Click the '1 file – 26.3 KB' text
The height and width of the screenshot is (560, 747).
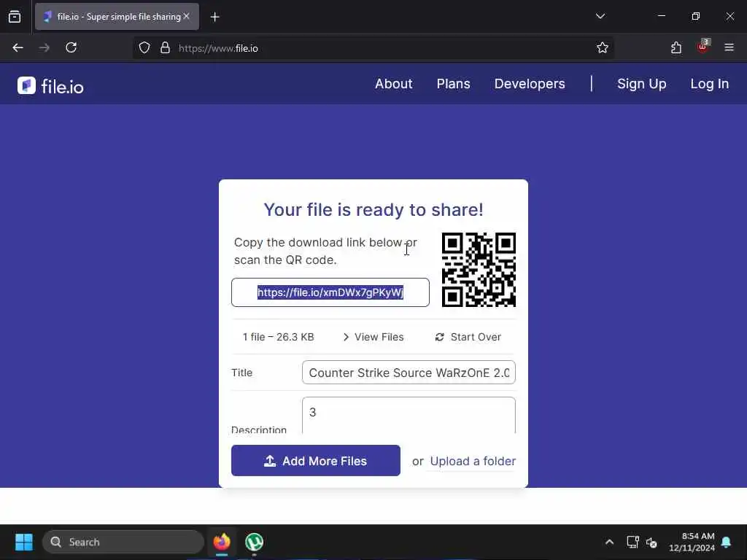tap(278, 337)
